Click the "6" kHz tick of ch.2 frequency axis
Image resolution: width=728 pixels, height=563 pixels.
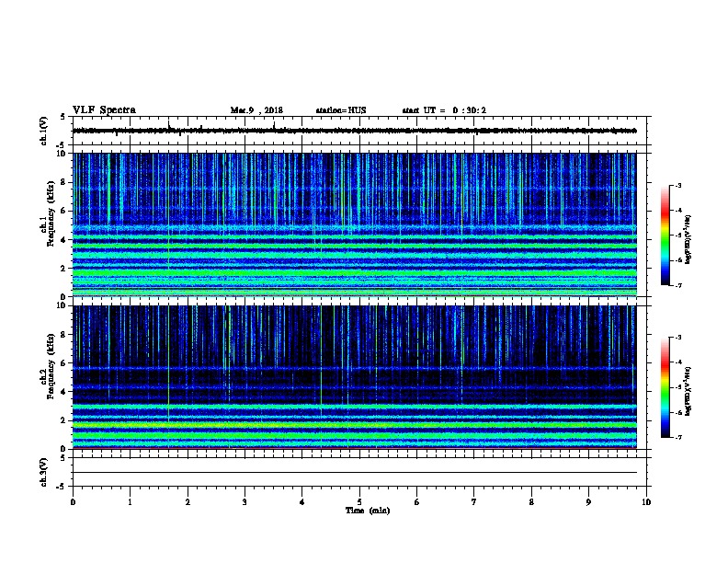click(x=64, y=362)
